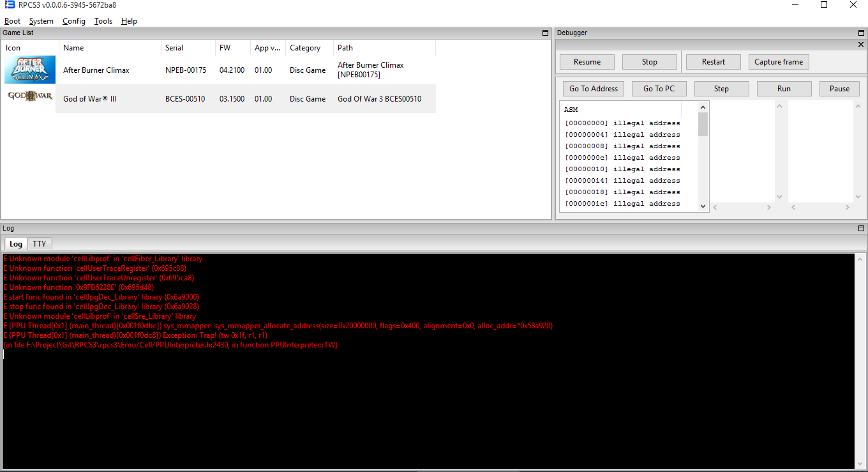Click the Go To Address button
Screen dimensions: 868x472
pos(593,89)
